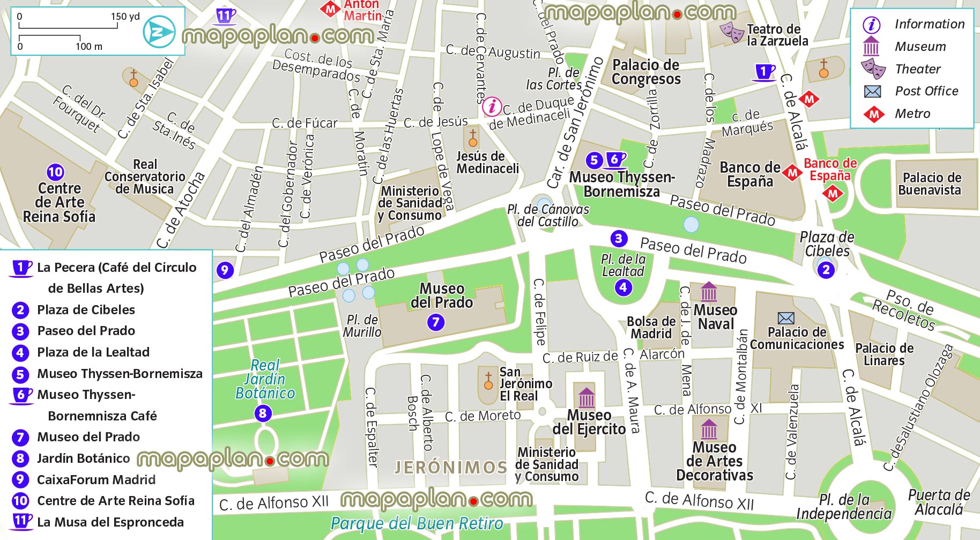Select list entry 'Centre de Arte Reina Sofía' next to number 10

pyautogui.click(x=116, y=501)
